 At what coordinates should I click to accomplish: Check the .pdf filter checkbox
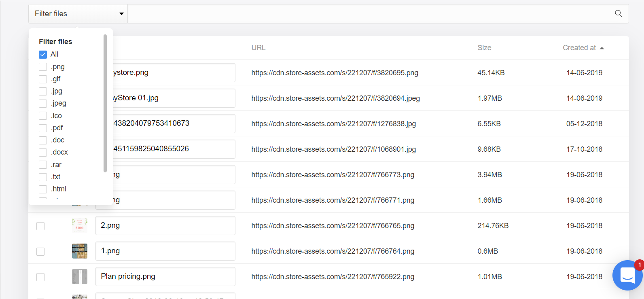[43, 128]
